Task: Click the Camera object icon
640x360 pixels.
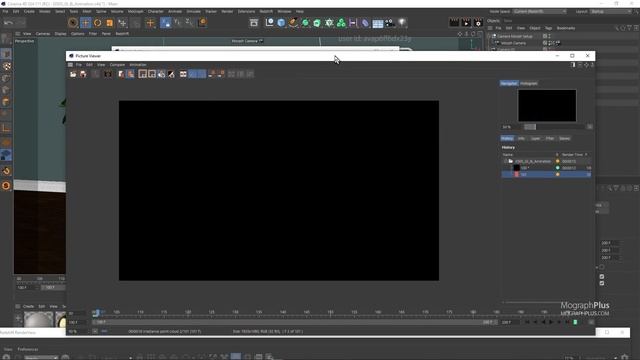Action: pos(390,23)
